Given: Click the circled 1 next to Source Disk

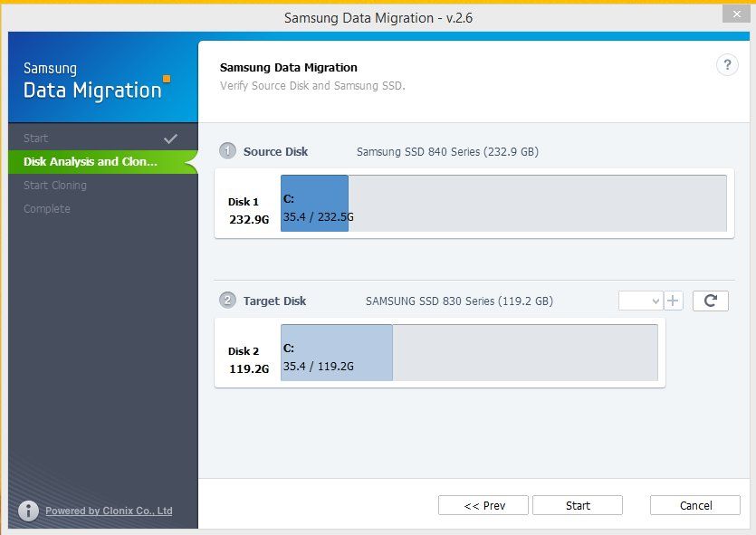Looking at the screenshot, I should [x=227, y=151].
